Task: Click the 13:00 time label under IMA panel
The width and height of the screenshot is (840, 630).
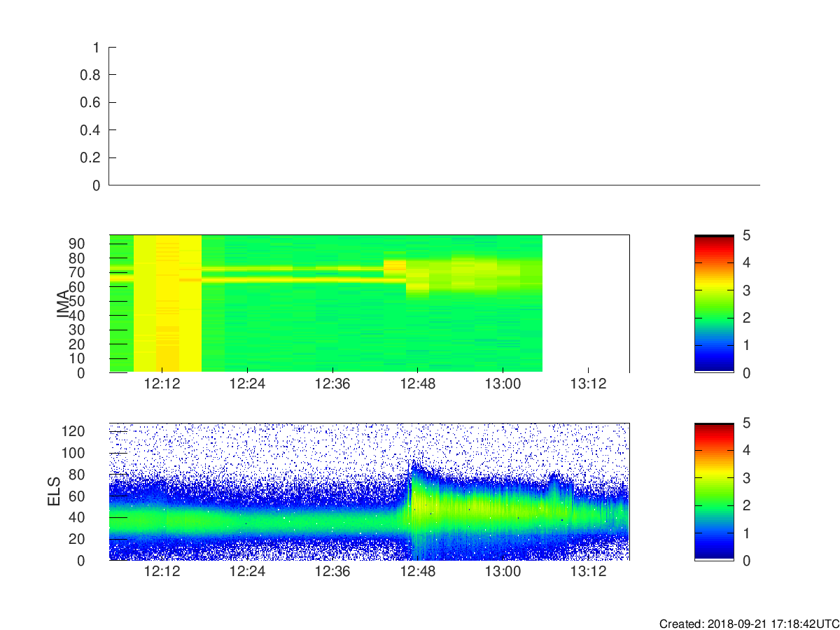Action: click(503, 384)
